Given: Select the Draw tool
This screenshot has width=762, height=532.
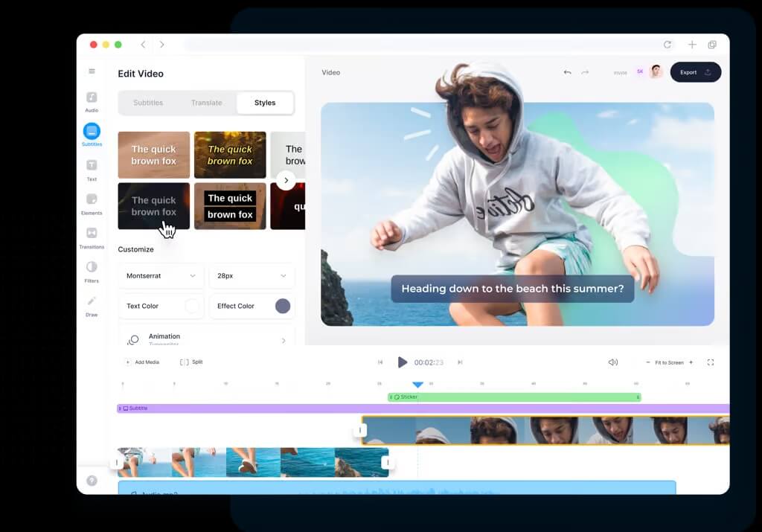Looking at the screenshot, I should [92, 306].
